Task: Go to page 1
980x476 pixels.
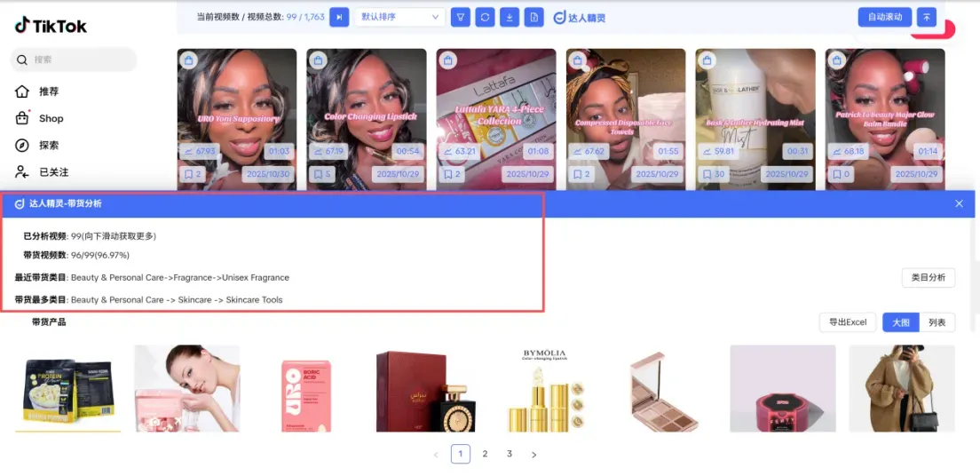Action: click(x=461, y=454)
